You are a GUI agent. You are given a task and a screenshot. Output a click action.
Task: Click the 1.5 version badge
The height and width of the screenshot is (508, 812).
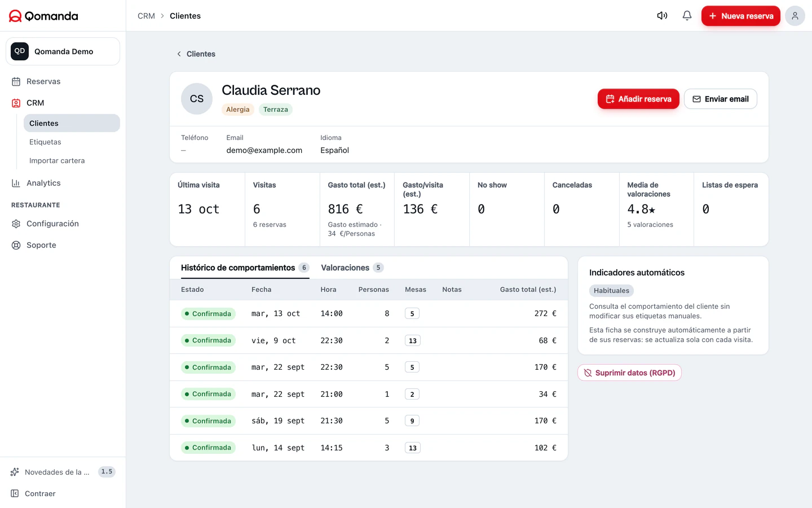107,472
